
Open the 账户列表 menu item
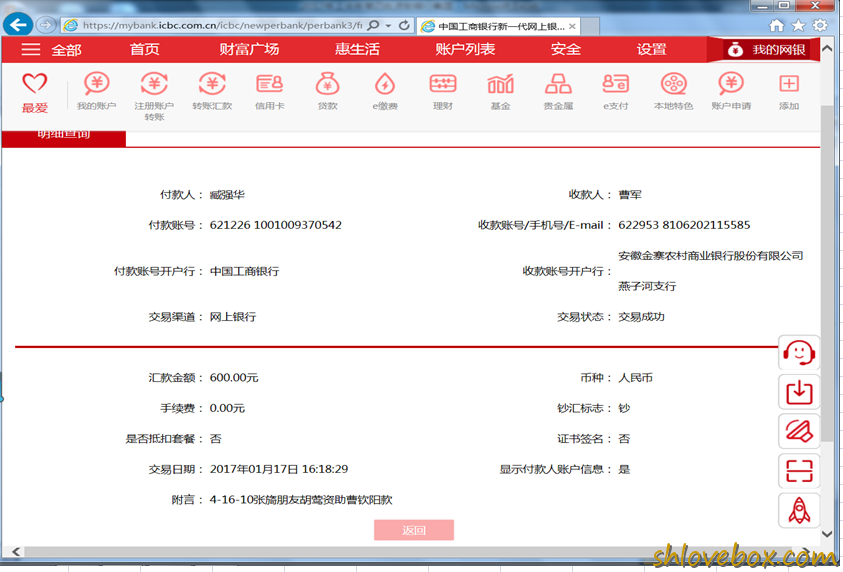465,49
